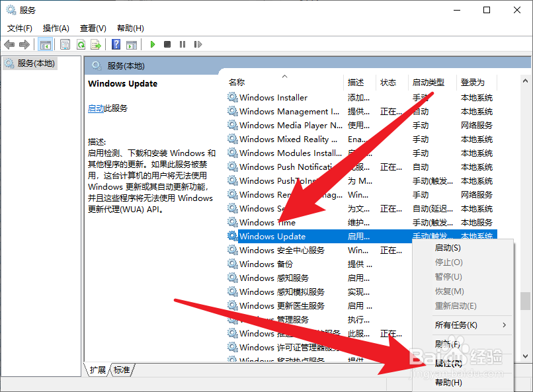Click the scrollbar up arrow in services list

tap(525, 81)
